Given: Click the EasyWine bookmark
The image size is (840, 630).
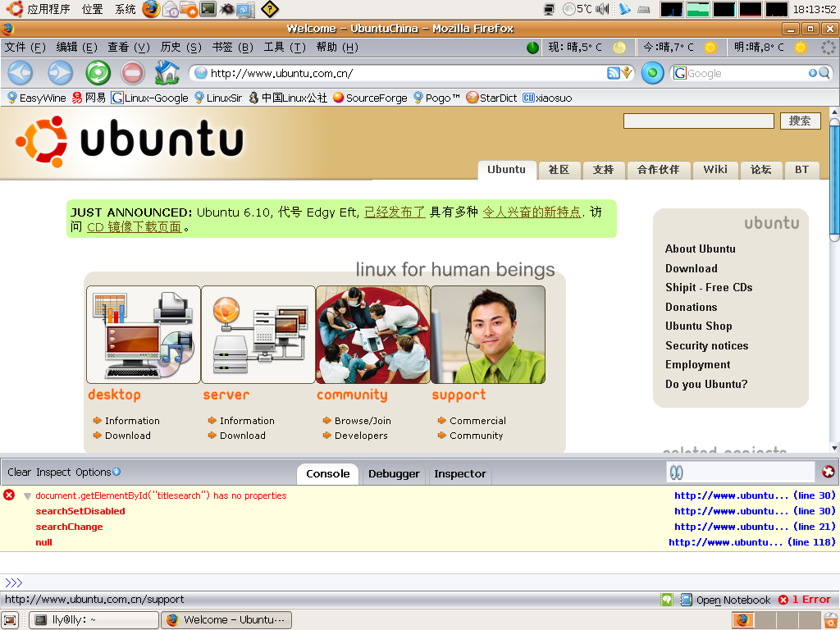Looking at the screenshot, I should [36, 98].
